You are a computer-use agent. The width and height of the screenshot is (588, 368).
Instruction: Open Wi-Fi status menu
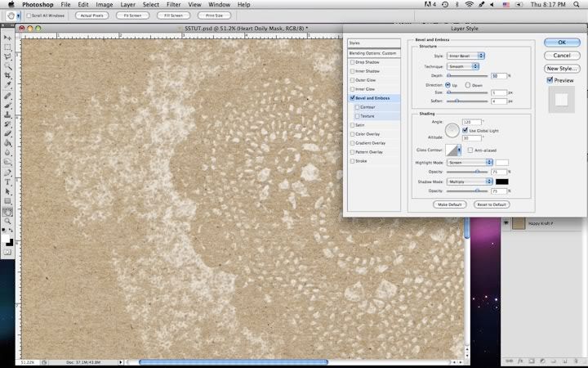tap(469, 5)
